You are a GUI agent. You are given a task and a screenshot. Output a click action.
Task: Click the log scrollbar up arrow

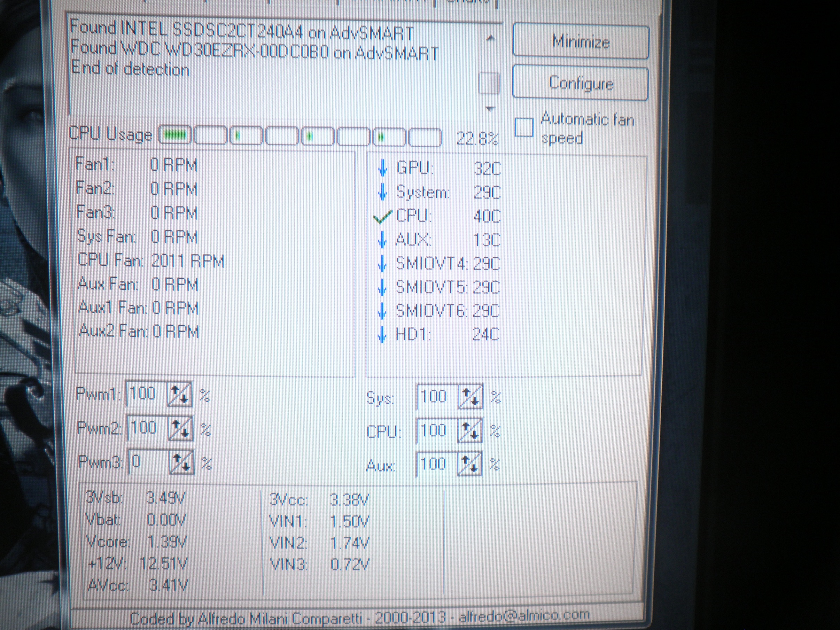tap(490, 38)
